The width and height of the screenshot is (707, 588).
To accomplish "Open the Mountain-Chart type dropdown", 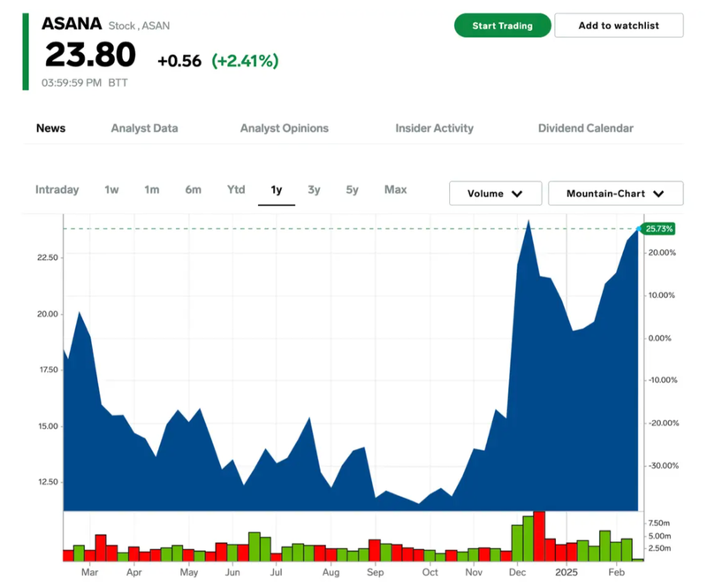I will pos(615,194).
